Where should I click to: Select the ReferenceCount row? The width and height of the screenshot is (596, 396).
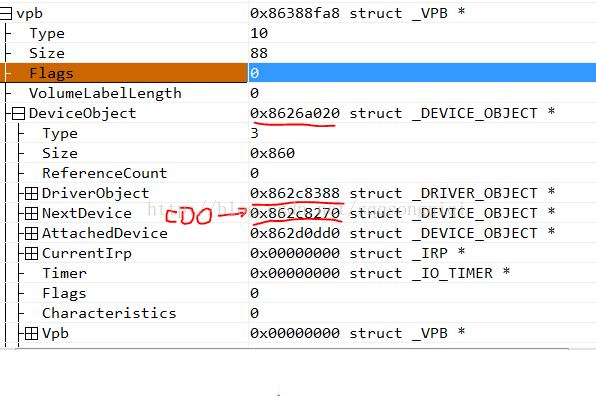(298, 173)
